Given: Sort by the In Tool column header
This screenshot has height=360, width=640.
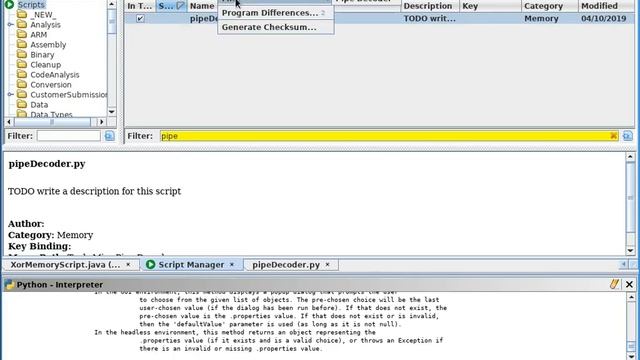Looking at the screenshot, I should point(140,6).
